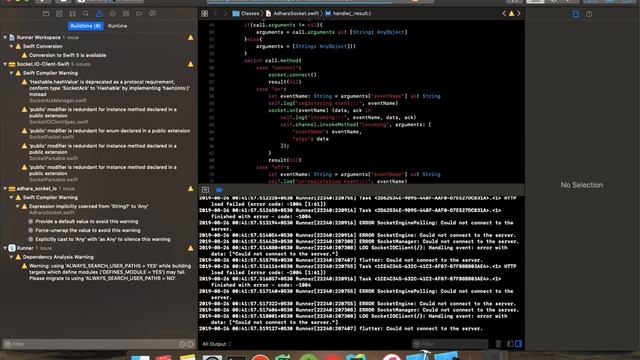Go forward in editor history
640x360 pixels.
pyautogui.click(x=225, y=13)
